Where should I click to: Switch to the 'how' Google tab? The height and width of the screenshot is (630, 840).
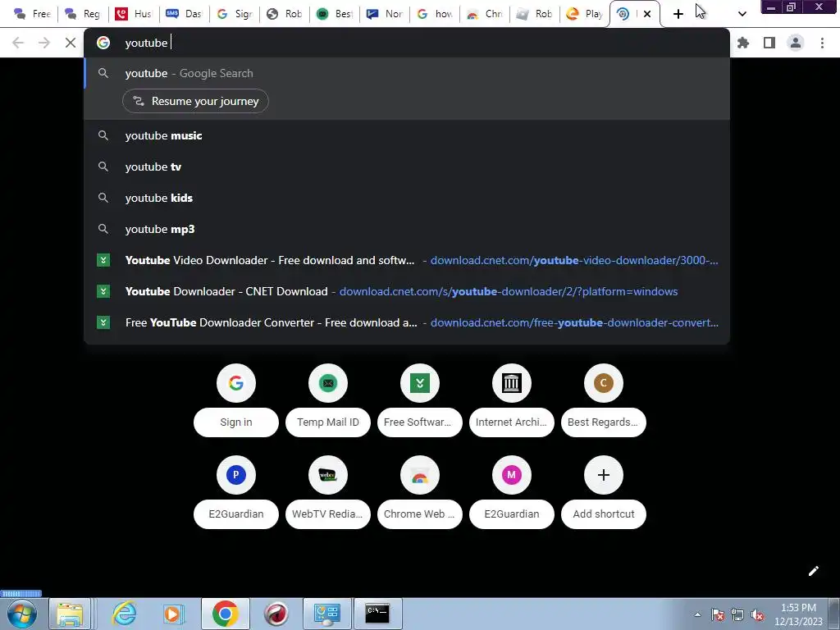(435, 14)
